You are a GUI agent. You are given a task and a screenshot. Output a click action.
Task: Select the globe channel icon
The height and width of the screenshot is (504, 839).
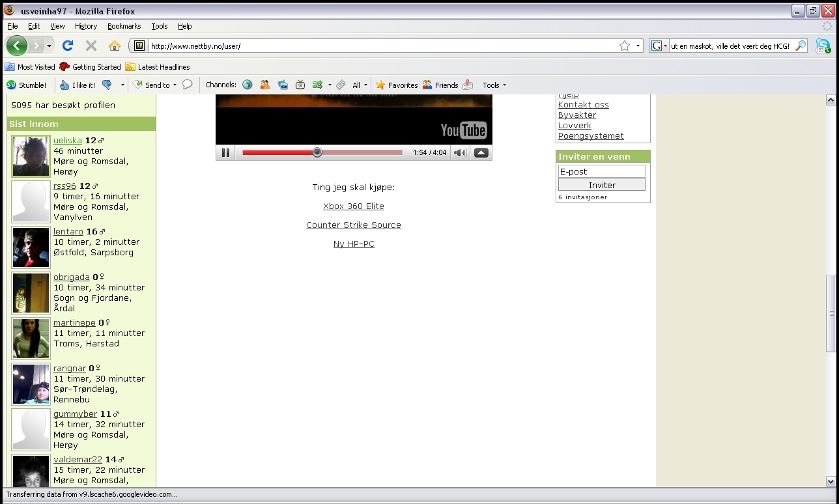(248, 85)
